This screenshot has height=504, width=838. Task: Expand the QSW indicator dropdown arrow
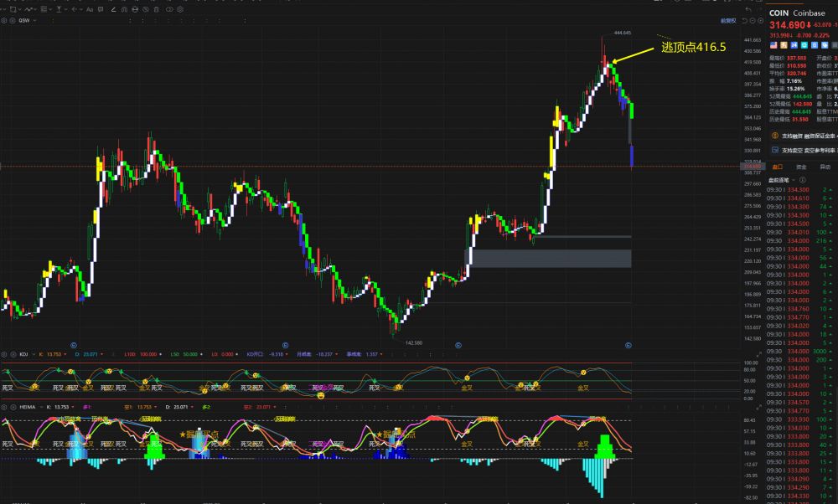click(34, 20)
